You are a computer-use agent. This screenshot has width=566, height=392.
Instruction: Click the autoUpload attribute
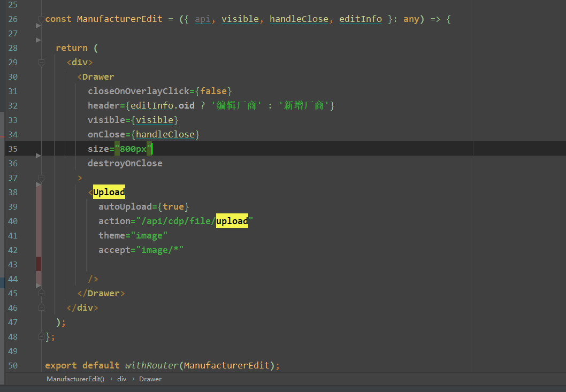[125, 206]
